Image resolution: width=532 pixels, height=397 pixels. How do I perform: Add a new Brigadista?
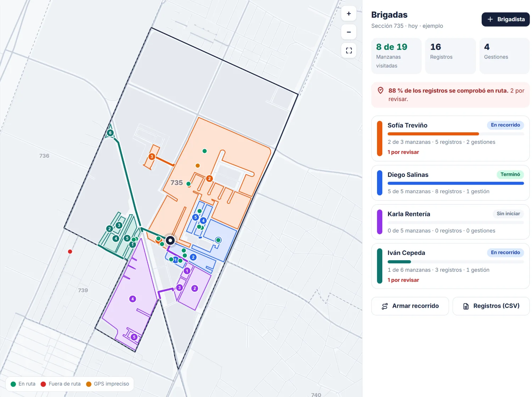coord(506,19)
